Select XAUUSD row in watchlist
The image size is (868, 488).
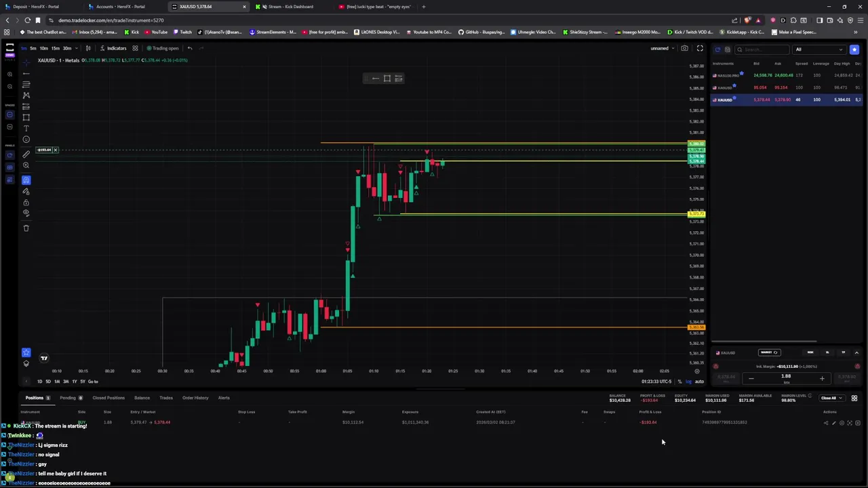tap(787, 100)
